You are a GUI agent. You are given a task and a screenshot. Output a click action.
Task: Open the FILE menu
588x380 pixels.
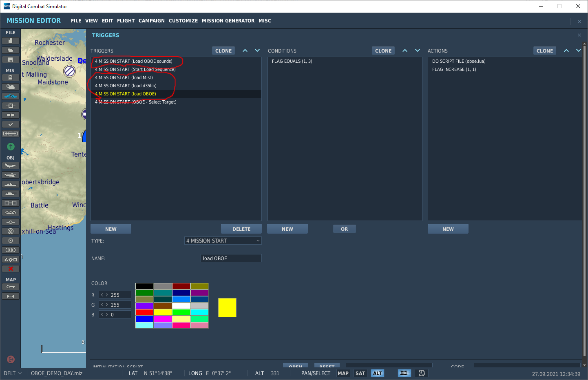pyautogui.click(x=76, y=20)
